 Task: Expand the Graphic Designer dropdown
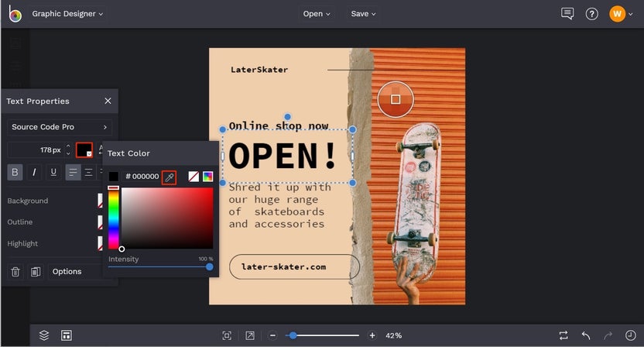67,14
